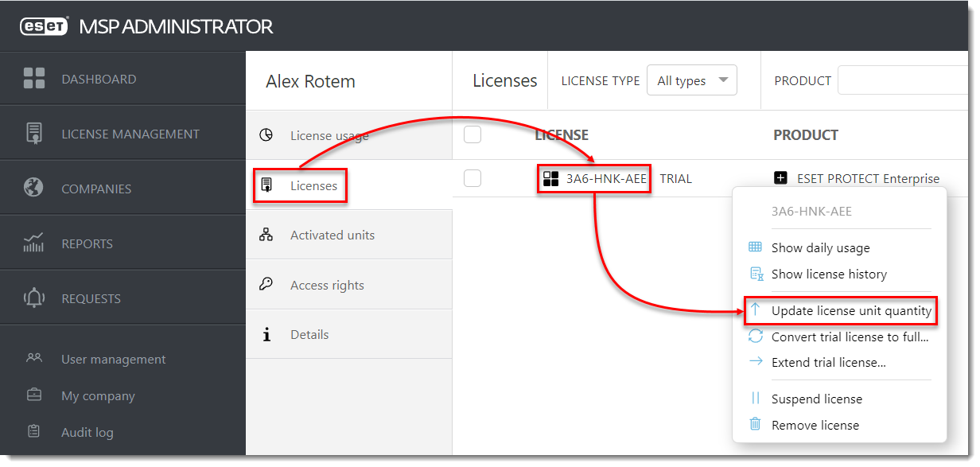Click Licenses certificate icon in submenu

pos(266,185)
